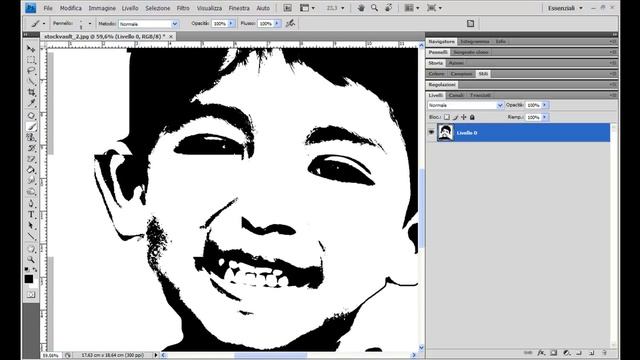Swap foreground and background colors
The width and height of the screenshot is (640, 360).
coord(35,269)
